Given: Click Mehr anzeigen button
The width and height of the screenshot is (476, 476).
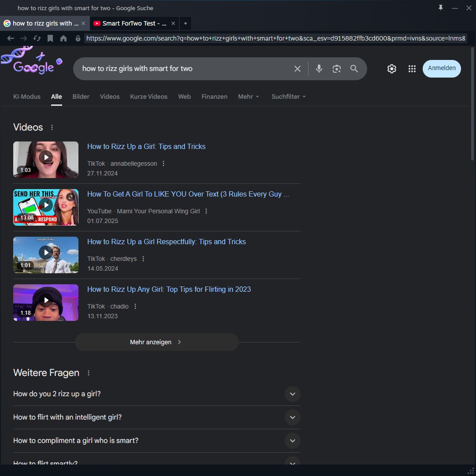Looking at the screenshot, I should pos(156,342).
